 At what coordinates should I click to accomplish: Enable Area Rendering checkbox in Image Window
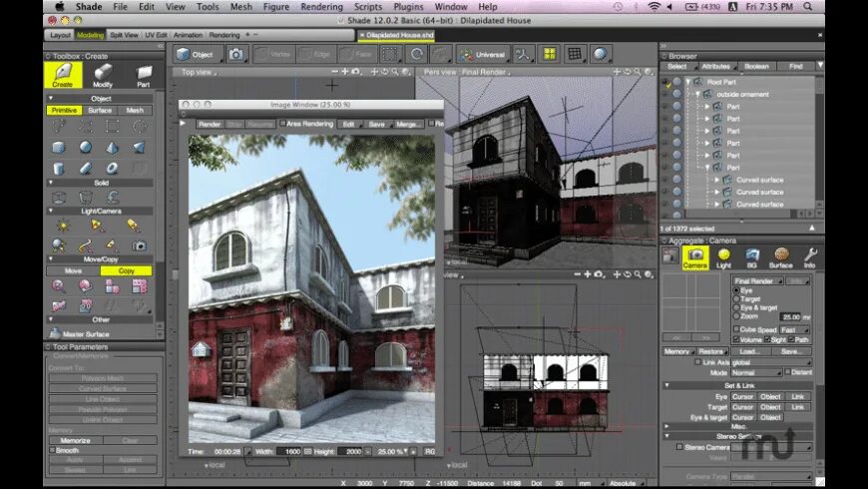[x=283, y=124]
